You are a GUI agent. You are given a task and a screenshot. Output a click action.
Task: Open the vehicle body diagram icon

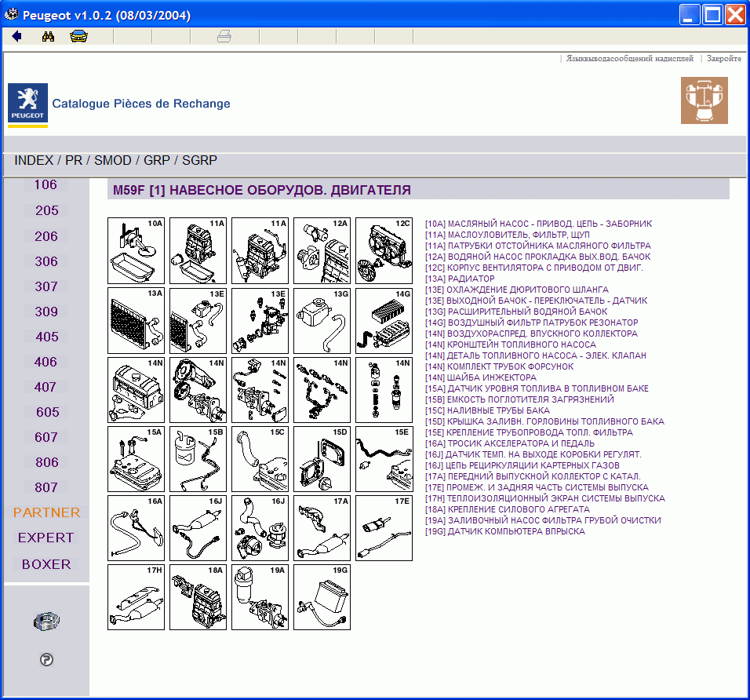click(x=704, y=100)
